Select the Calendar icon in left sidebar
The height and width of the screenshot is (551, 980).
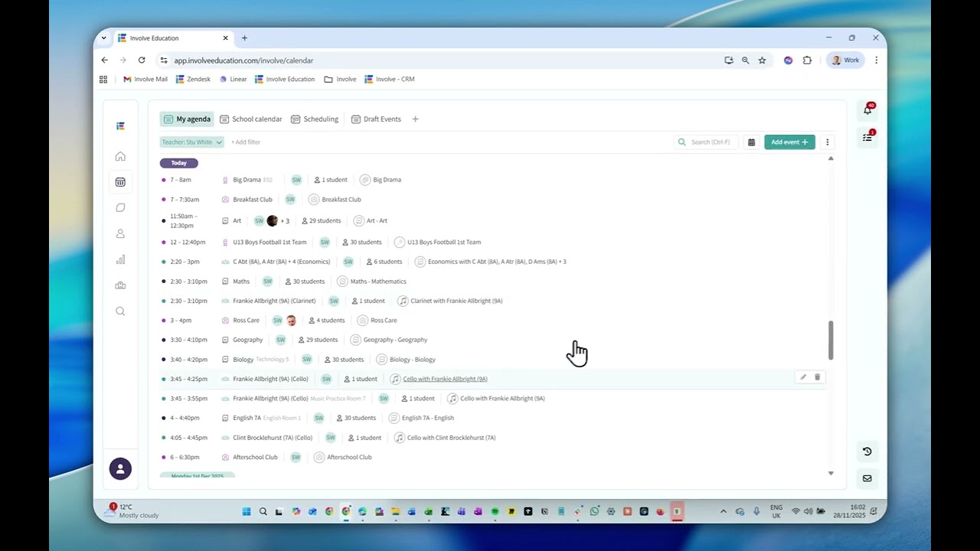click(x=120, y=182)
